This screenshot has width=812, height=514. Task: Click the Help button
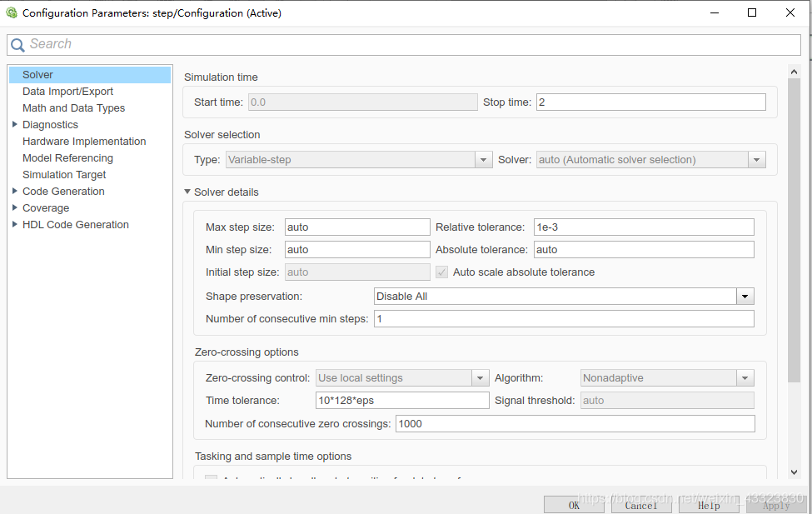pos(709,505)
